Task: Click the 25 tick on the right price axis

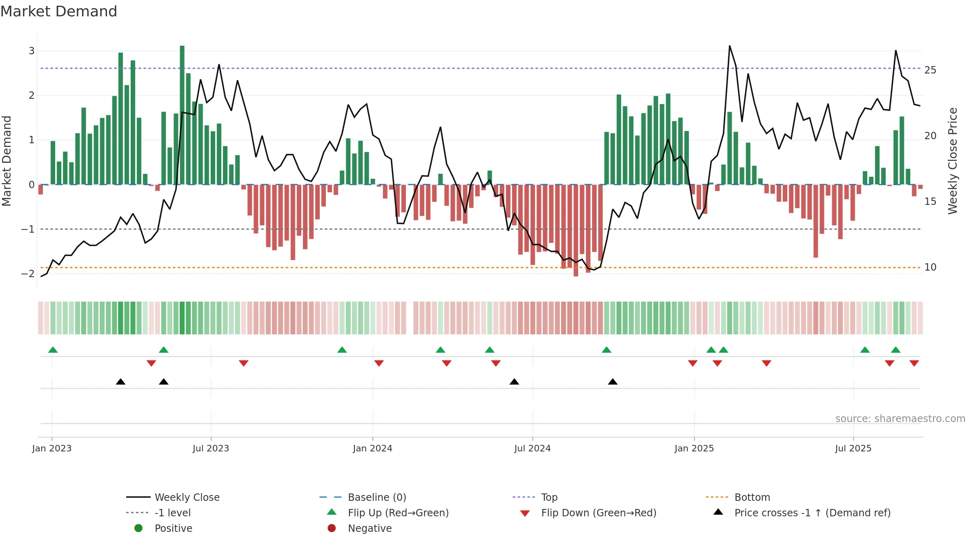Action: (x=930, y=70)
